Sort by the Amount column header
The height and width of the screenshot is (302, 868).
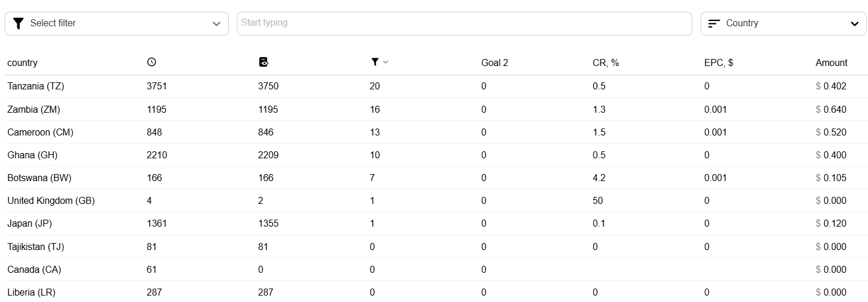[831, 63]
